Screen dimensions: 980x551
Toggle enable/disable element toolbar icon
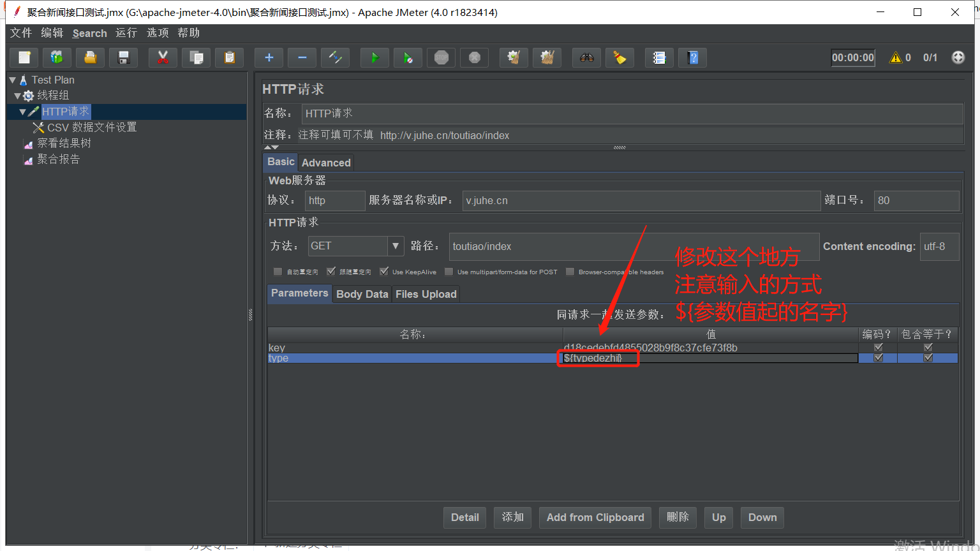[x=336, y=57]
